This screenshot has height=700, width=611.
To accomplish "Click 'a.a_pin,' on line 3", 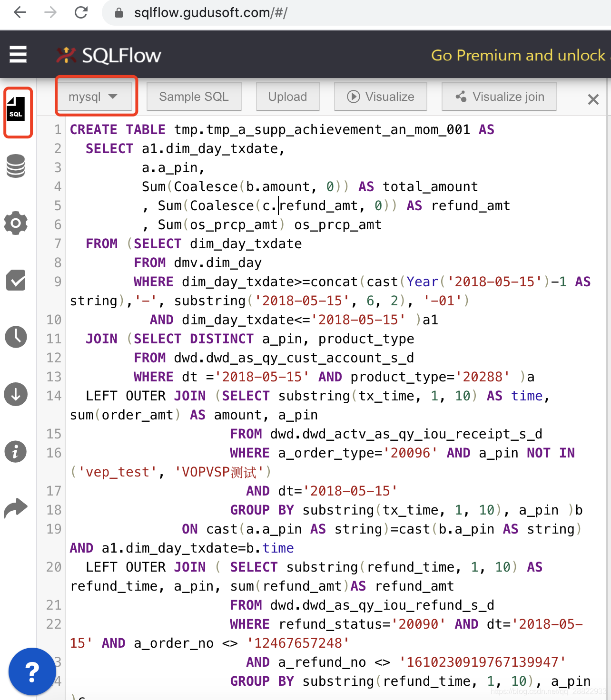I will pyautogui.click(x=173, y=167).
